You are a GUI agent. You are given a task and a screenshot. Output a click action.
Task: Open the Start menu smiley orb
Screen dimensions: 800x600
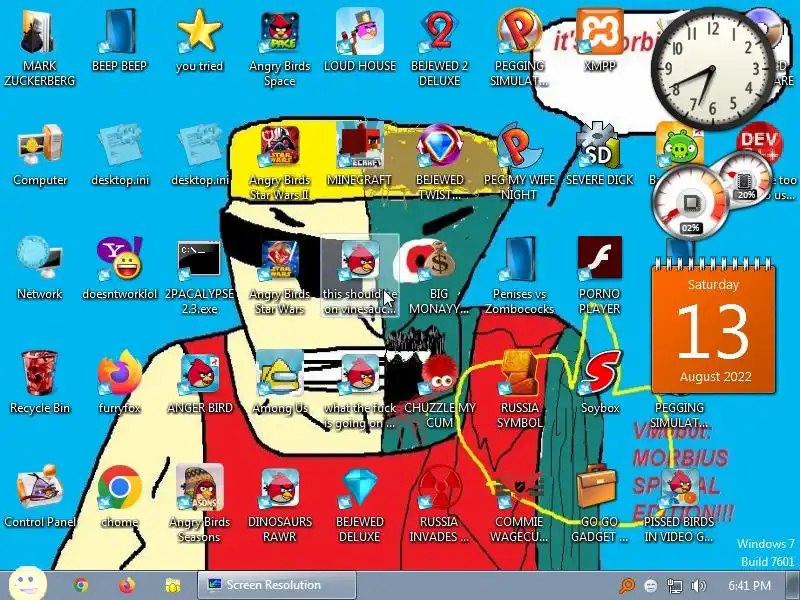point(28,583)
